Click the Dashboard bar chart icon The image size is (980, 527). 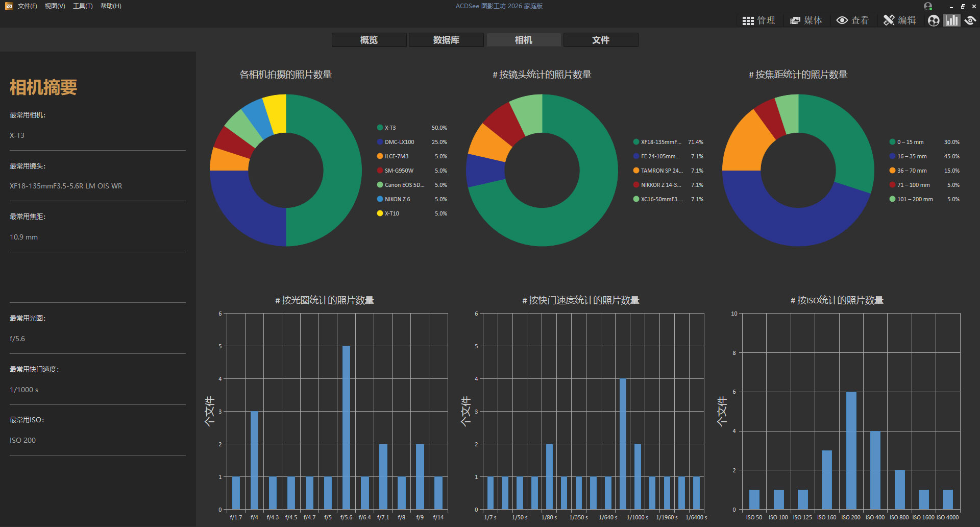(952, 20)
